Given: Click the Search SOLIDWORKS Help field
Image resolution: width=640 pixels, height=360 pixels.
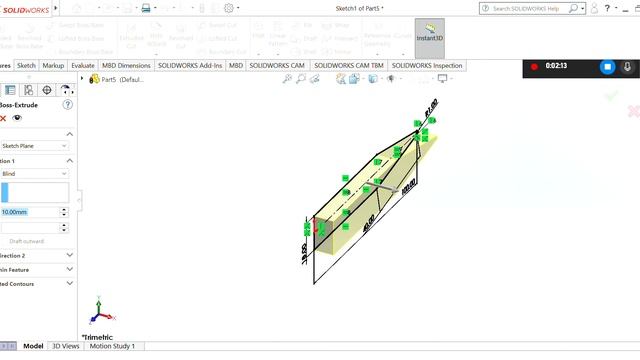Looking at the screenshot, I should click(x=528, y=8).
